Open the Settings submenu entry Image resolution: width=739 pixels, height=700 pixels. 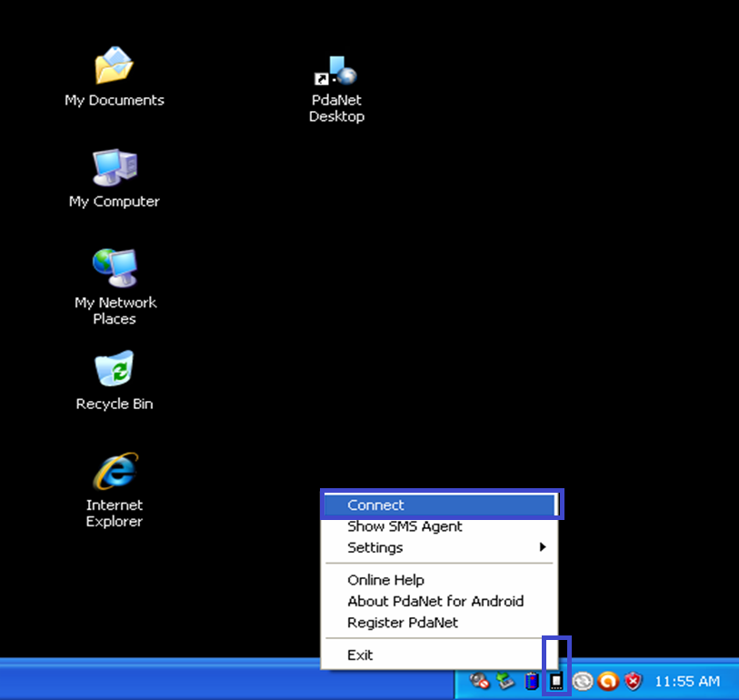click(441, 547)
